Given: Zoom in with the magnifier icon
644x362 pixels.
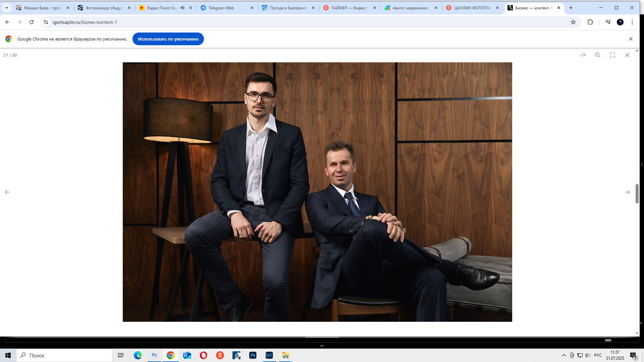Looking at the screenshot, I should pos(598,55).
